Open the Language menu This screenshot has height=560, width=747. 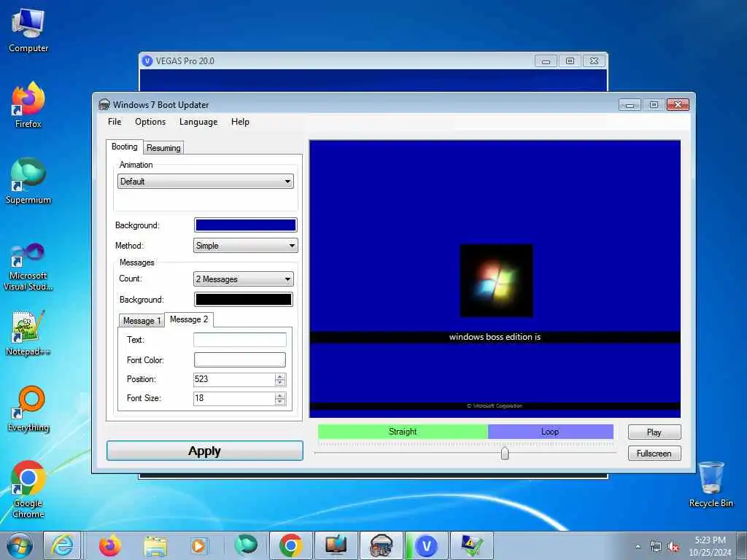tap(198, 122)
